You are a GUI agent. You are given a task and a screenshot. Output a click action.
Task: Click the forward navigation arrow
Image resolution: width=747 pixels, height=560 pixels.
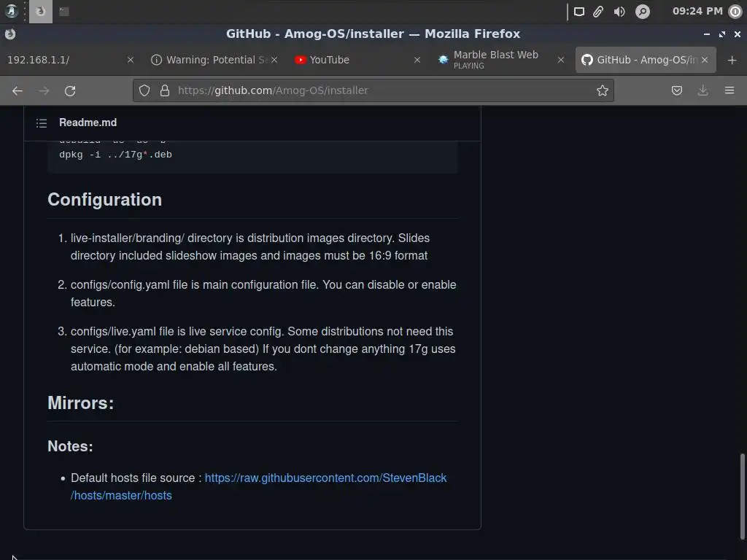(44, 90)
